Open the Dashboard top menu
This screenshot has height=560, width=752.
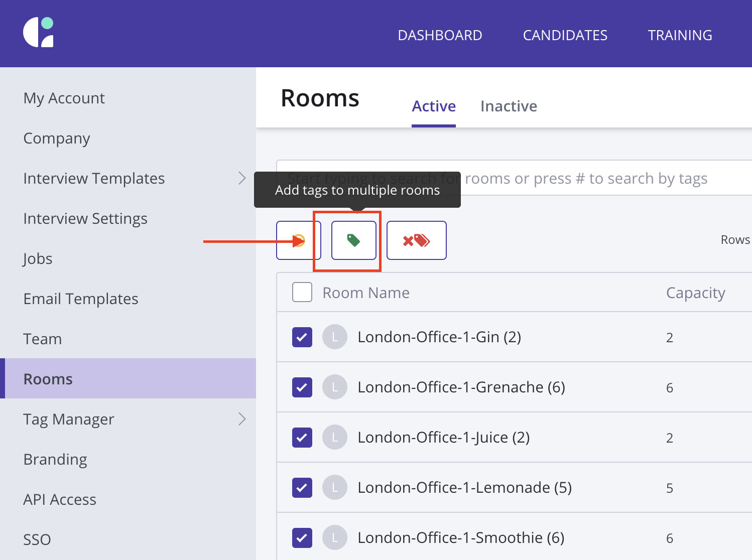click(440, 35)
